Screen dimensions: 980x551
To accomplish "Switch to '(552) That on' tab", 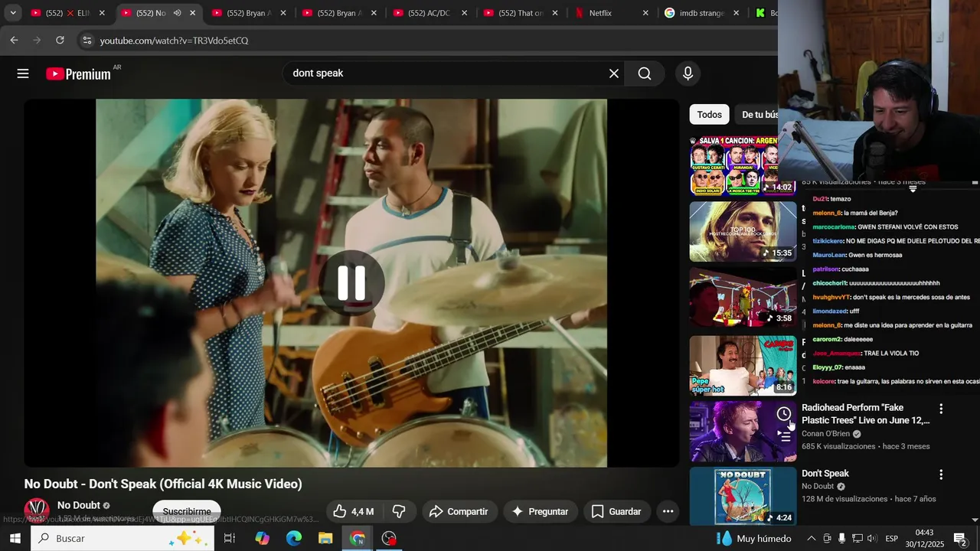I will 520,13.
